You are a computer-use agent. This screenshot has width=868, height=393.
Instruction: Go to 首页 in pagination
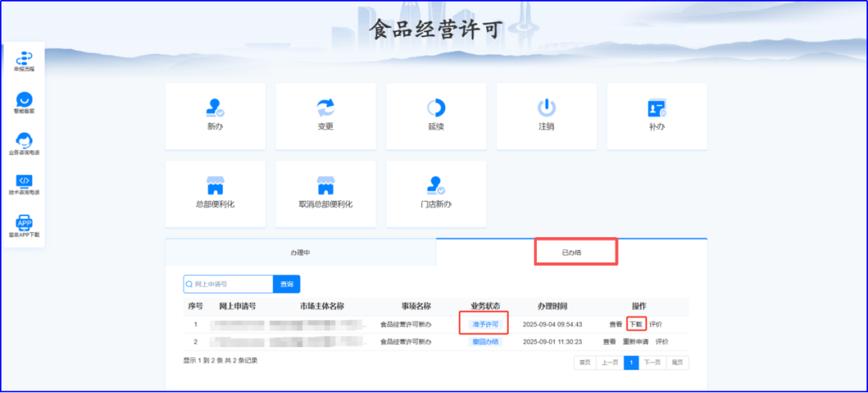584,362
